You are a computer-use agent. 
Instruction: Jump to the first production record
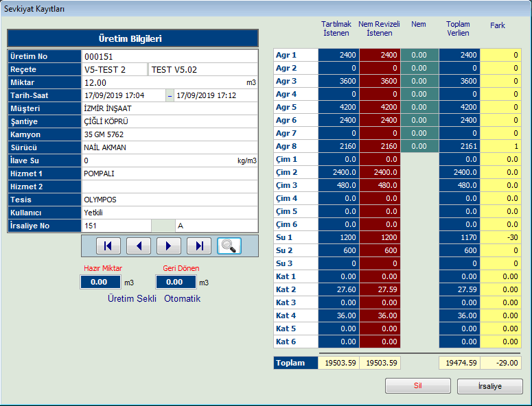[x=109, y=246]
